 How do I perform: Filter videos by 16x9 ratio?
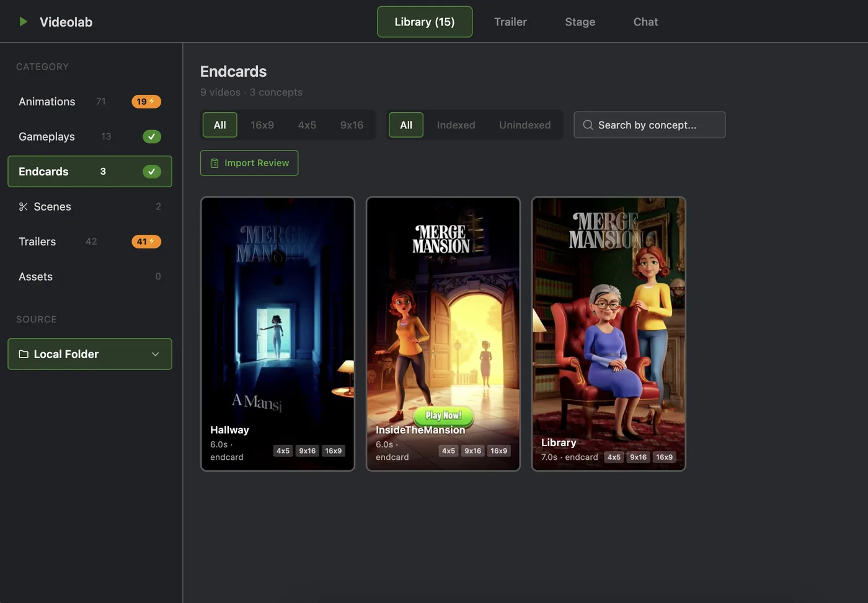(262, 125)
